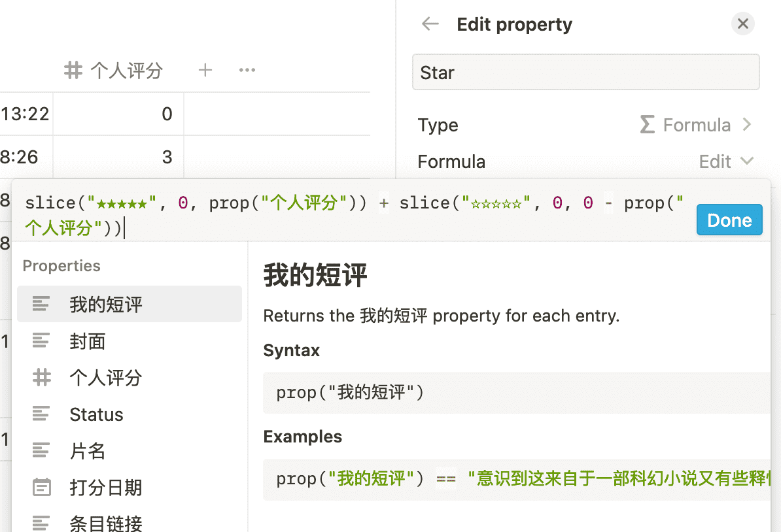Click the back arrow in Edit property
This screenshot has width=781, height=532.
click(x=430, y=24)
